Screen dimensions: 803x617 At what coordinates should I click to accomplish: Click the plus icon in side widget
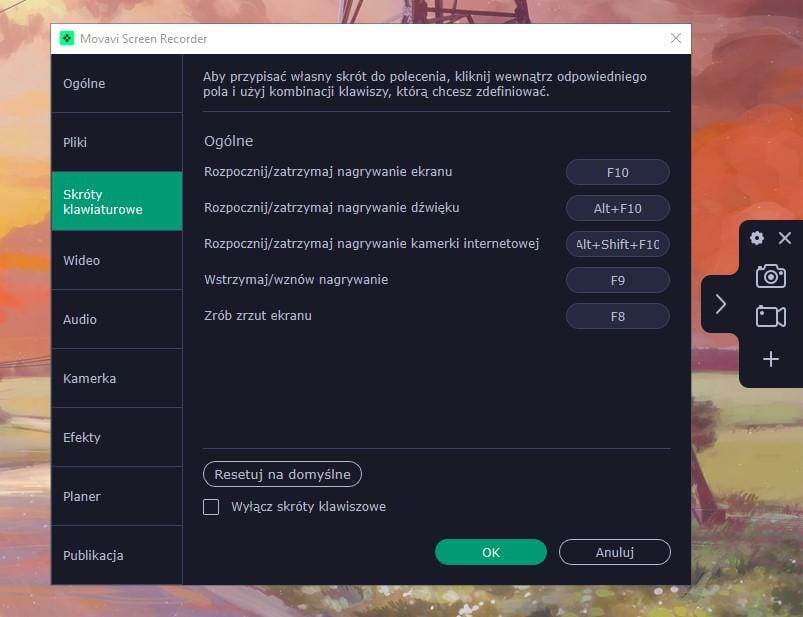pos(770,359)
